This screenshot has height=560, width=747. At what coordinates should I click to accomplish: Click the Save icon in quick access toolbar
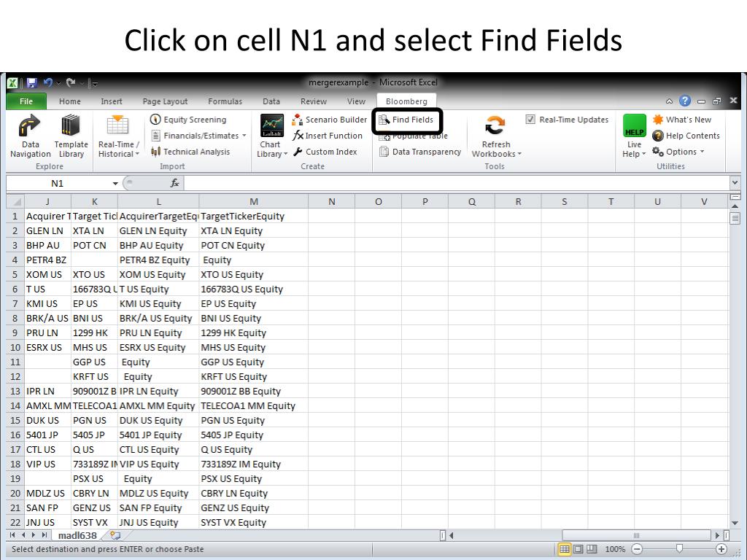point(32,83)
